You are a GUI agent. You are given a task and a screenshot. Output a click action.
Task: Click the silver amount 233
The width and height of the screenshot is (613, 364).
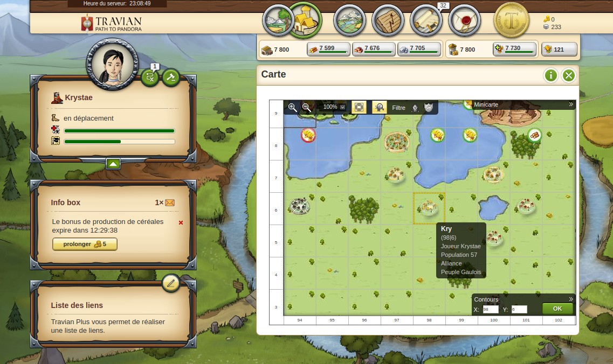tap(556, 27)
